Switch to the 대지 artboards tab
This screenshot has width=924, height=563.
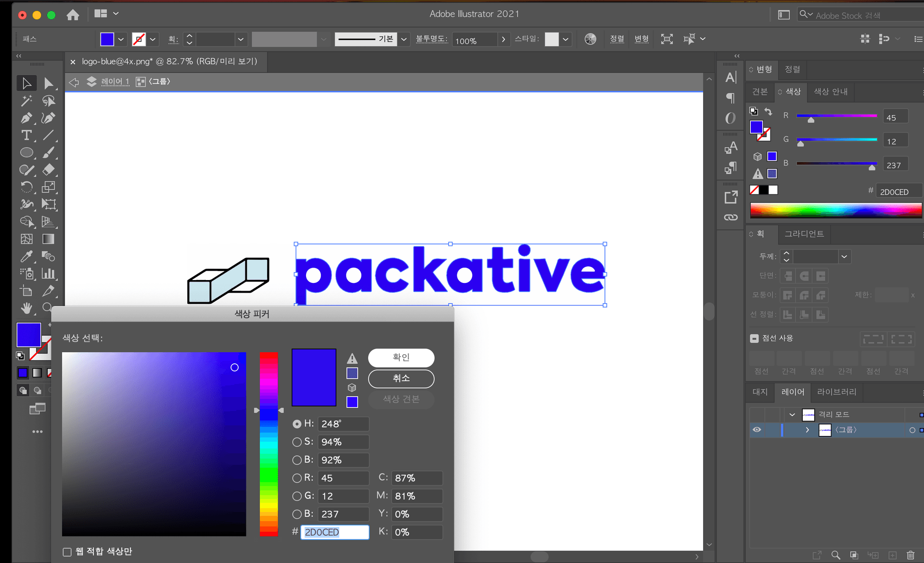[760, 392]
